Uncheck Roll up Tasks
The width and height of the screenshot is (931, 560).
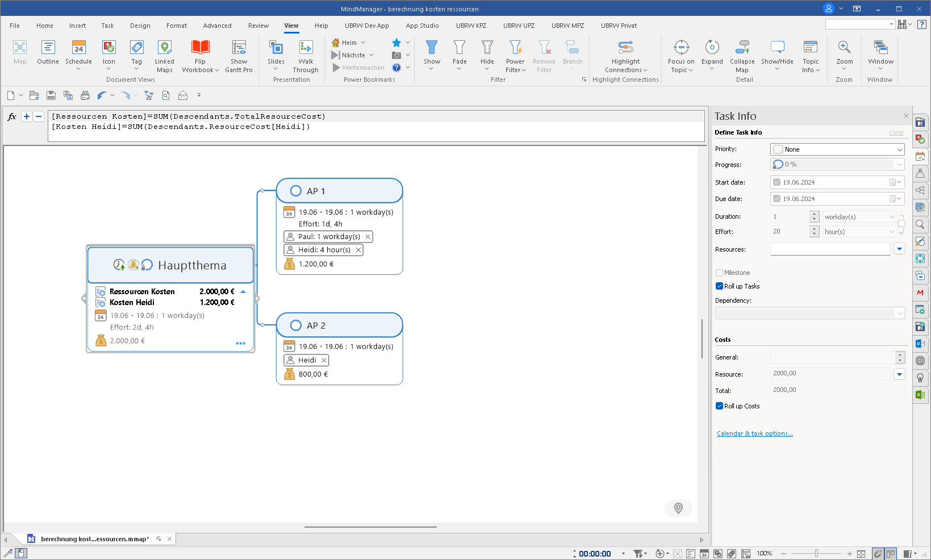click(x=719, y=286)
